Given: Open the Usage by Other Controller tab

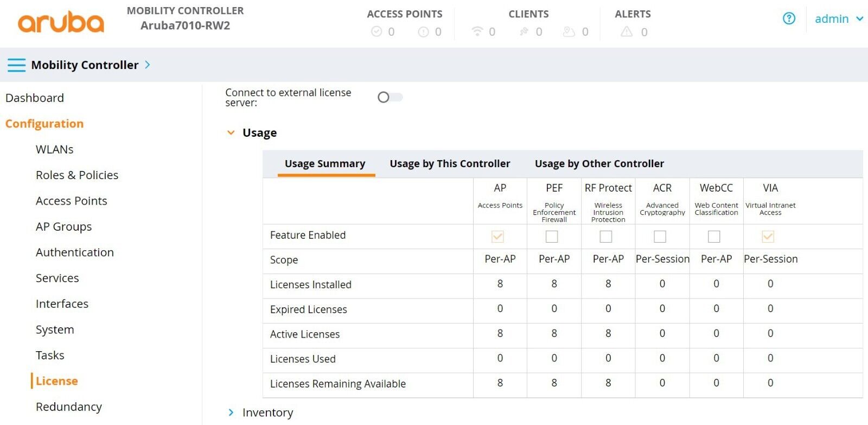Looking at the screenshot, I should pos(599,163).
